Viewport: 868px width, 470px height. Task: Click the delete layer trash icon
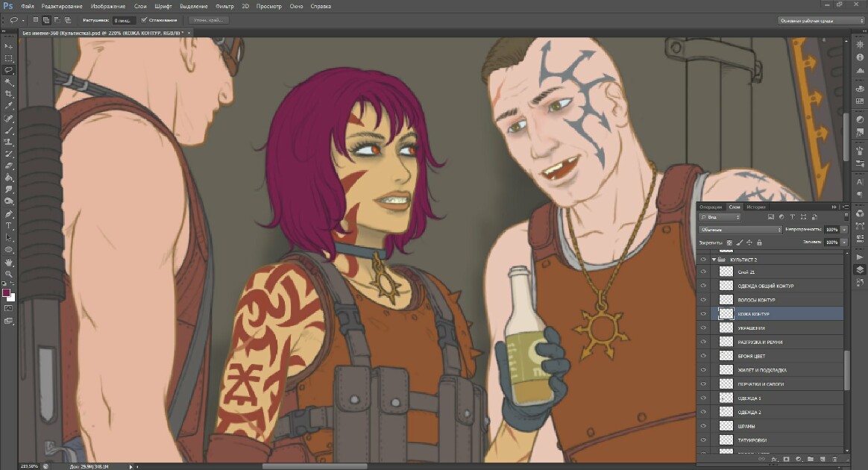(x=834, y=459)
